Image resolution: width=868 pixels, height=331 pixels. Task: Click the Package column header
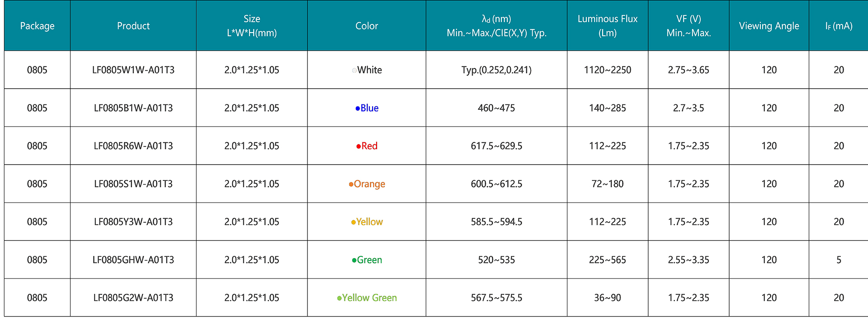coord(37,26)
